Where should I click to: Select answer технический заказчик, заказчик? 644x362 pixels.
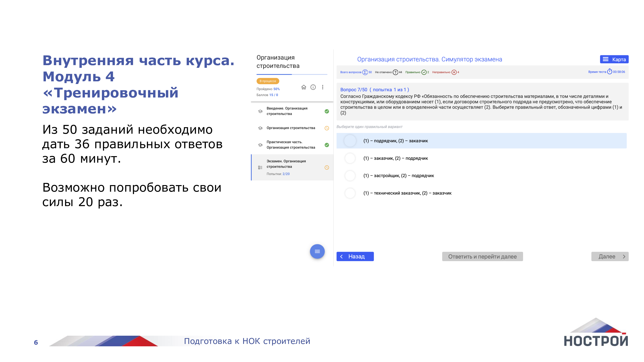tap(481, 193)
